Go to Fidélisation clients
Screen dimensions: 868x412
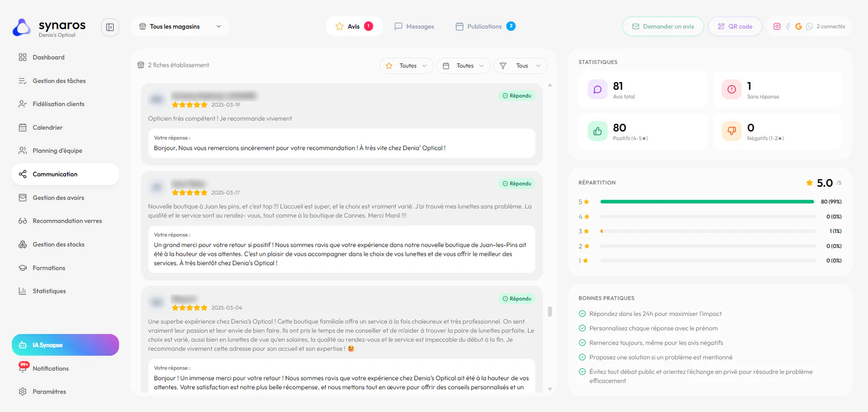coord(65,104)
